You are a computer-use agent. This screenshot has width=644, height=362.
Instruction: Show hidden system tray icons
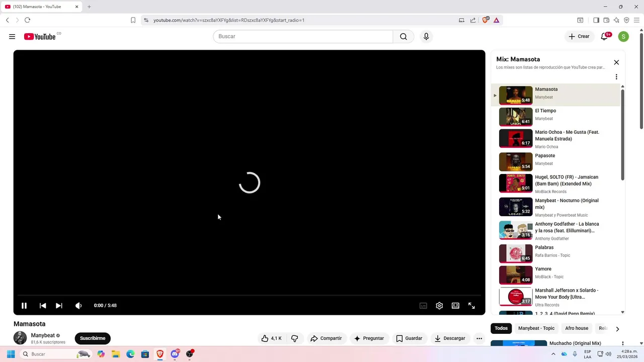tap(553, 354)
